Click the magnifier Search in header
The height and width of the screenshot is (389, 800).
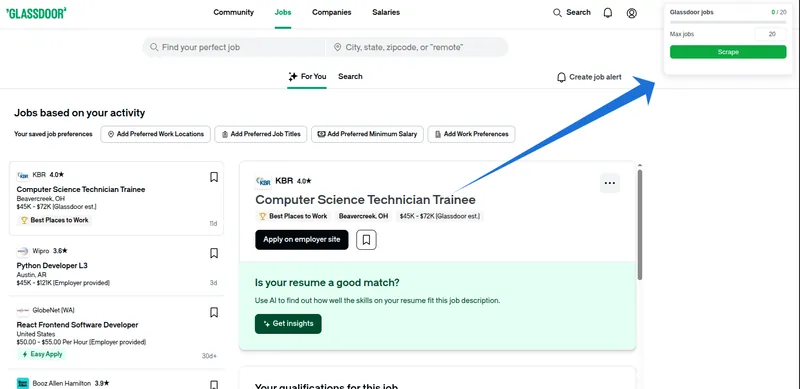(571, 13)
